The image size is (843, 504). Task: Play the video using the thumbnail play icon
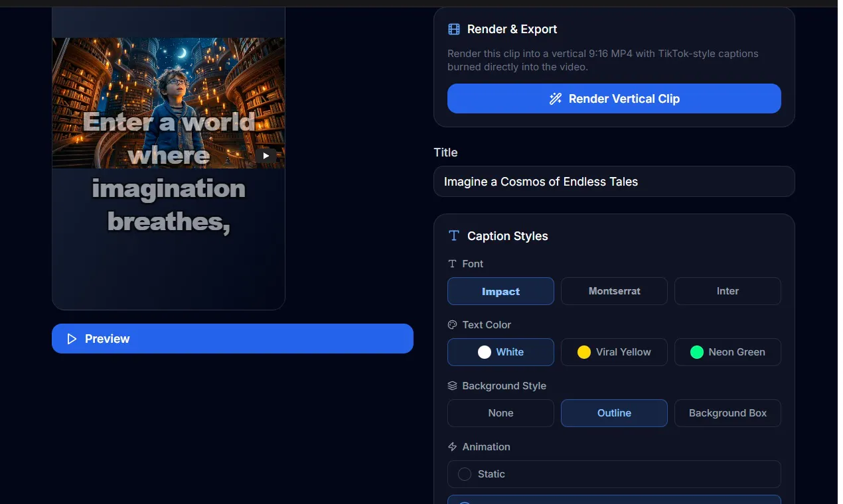[266, 156]
